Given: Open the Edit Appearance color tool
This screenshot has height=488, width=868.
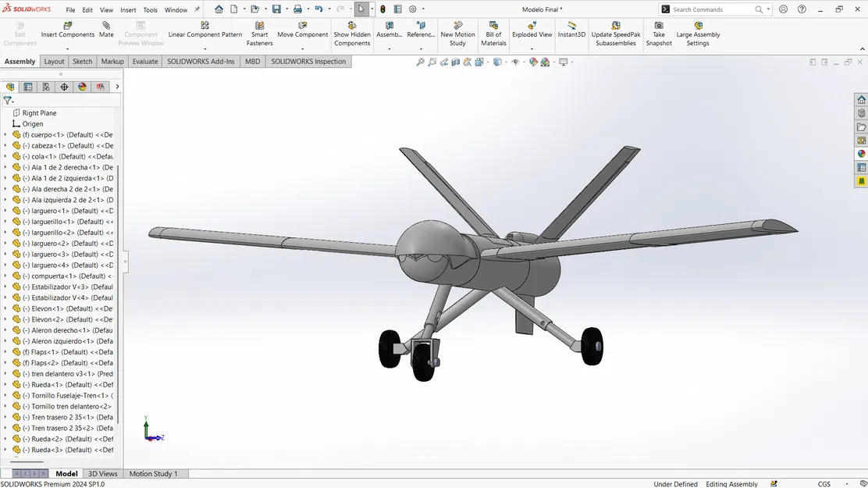Looking at the screenshot, I should [x=534, y=62].
